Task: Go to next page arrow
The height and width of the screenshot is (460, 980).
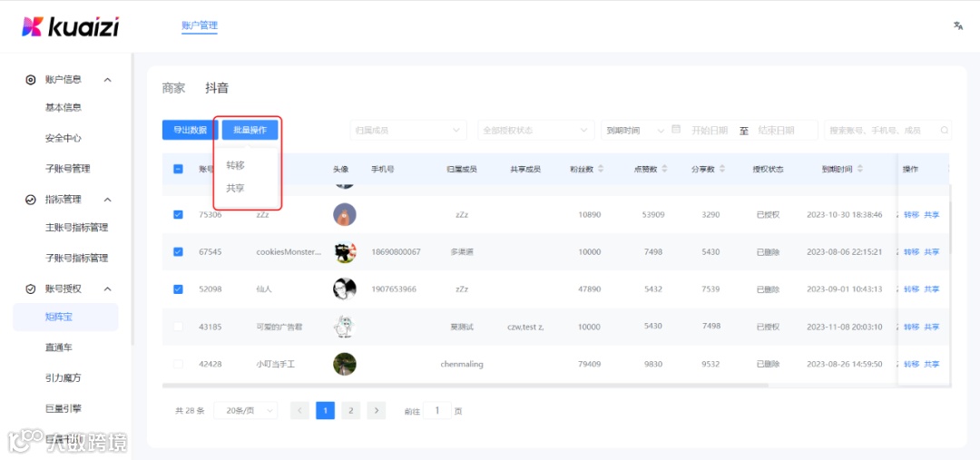Action: pyautogui.click(x=377, y=411)
